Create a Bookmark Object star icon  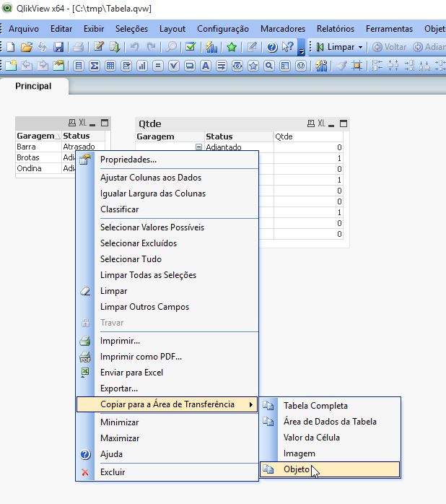click(x=253, y=66)
